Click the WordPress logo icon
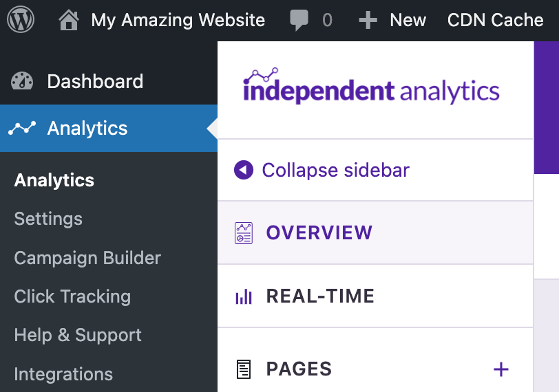 tap(21, 20)
